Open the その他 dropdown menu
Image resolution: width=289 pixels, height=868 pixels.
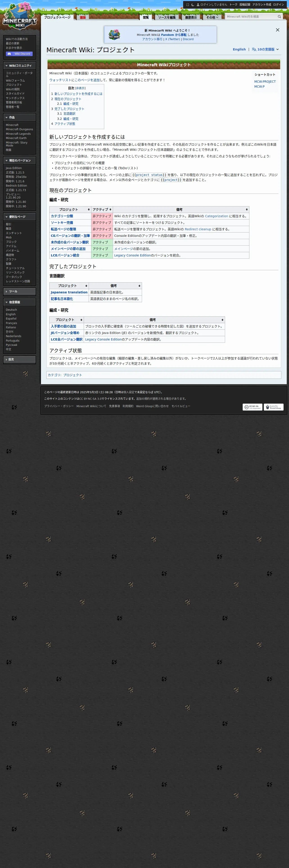pyautogui.click(x=212, y=18)
